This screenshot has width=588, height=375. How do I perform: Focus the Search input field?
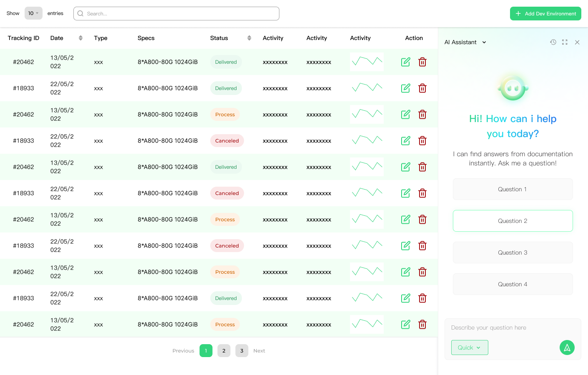176,13
